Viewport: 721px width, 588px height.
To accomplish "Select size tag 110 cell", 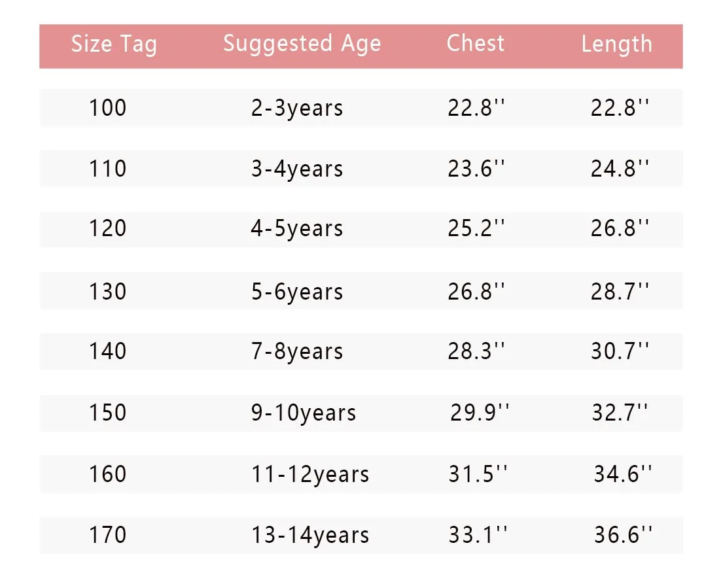I will [108, 169].
